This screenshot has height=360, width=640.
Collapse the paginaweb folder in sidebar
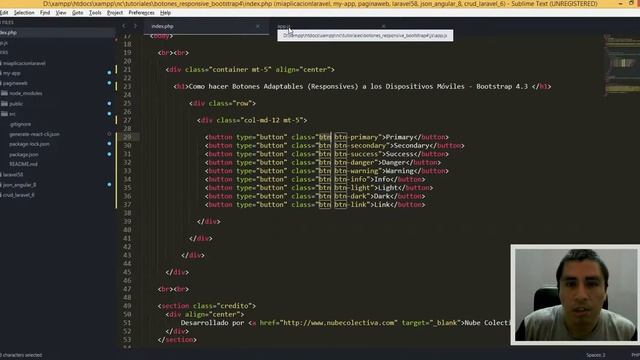(x=15, y=83)
